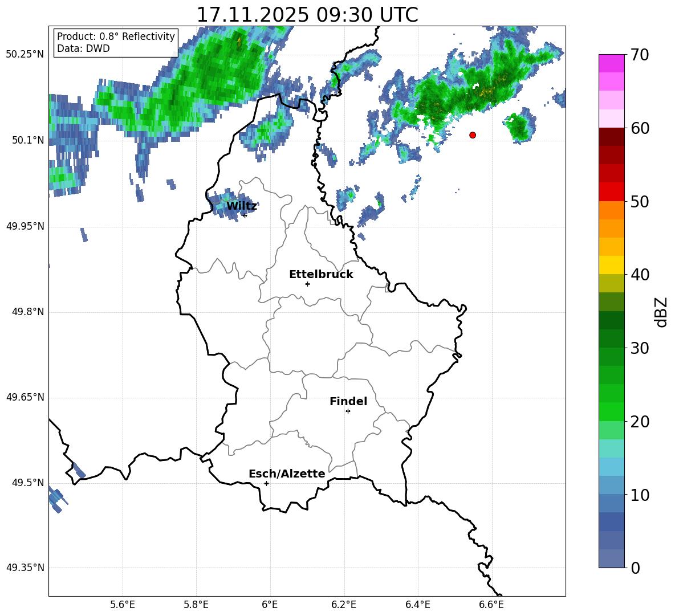Click the 60 label on the colorbar

(x=640, y=128)
